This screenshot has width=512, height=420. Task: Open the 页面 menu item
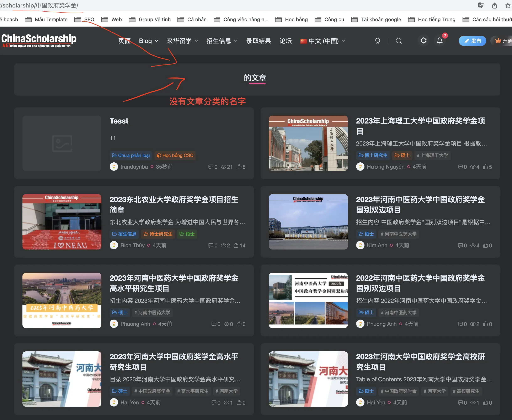click(124, 41)
